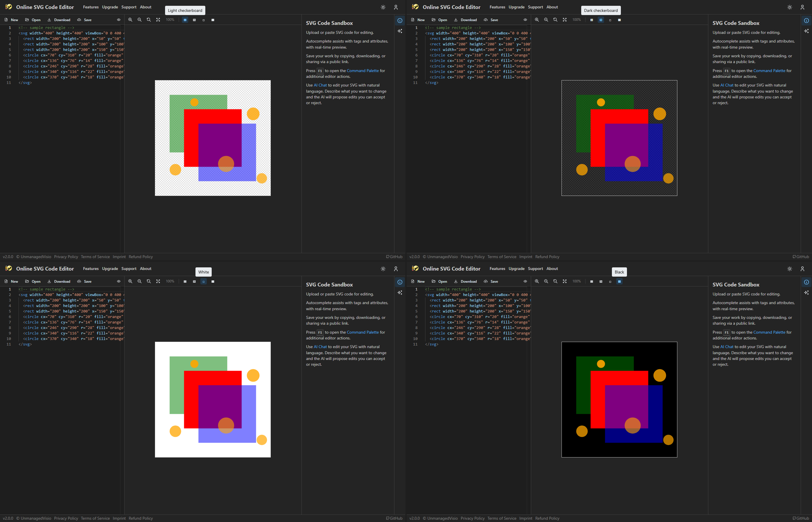Open the AI Chat sparkle icon
The height and width of the screenshot is (522, 812).
pos(400,31)
